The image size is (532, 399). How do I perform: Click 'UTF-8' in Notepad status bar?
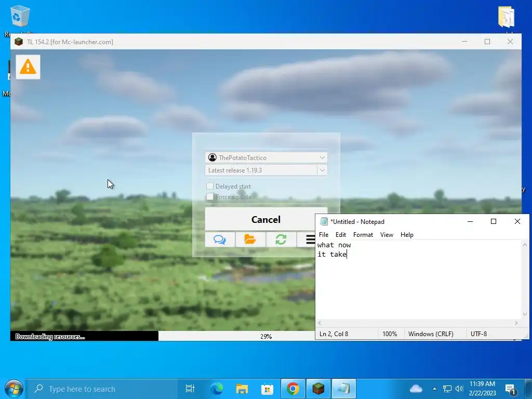coord(478,334)
